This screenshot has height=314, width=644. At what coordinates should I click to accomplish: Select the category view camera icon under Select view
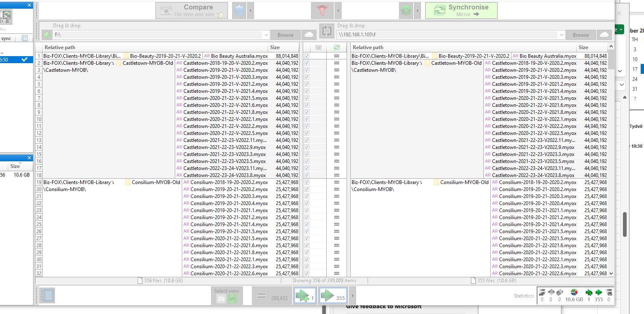coord(221,299)
